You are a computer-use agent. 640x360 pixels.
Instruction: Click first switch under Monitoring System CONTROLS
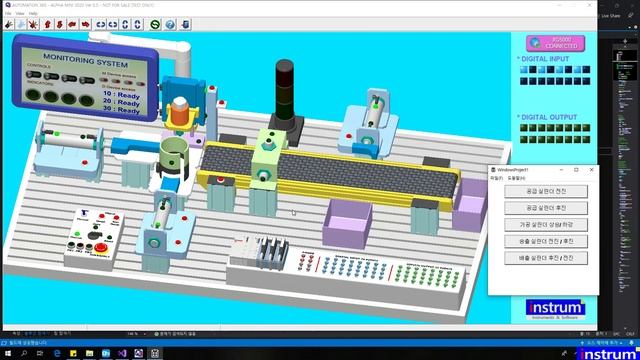click(33, 75)
